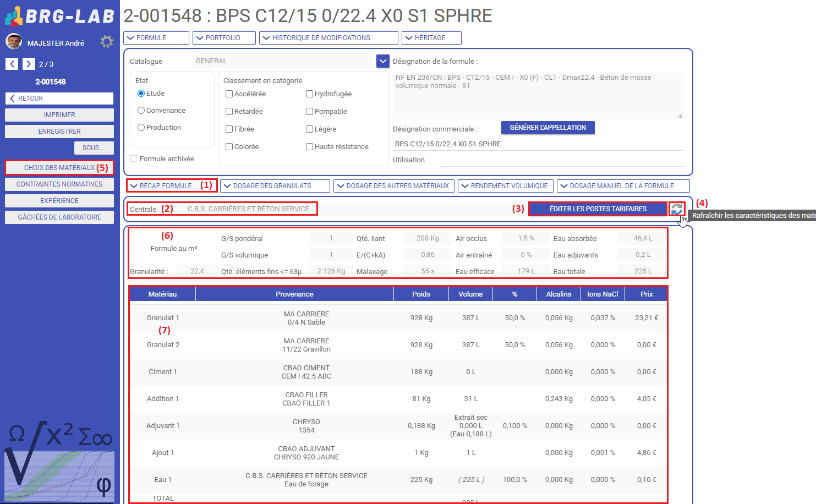The image size is (816, 504).
Task: Click the Ions NaCl column header
Action: click(x=603, y=294)
